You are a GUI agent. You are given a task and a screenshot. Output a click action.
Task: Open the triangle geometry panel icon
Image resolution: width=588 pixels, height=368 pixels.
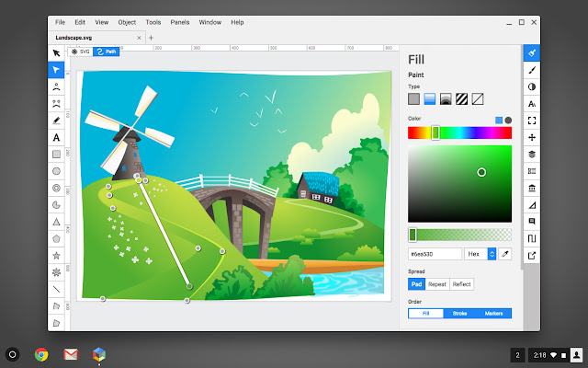[532, 205]
